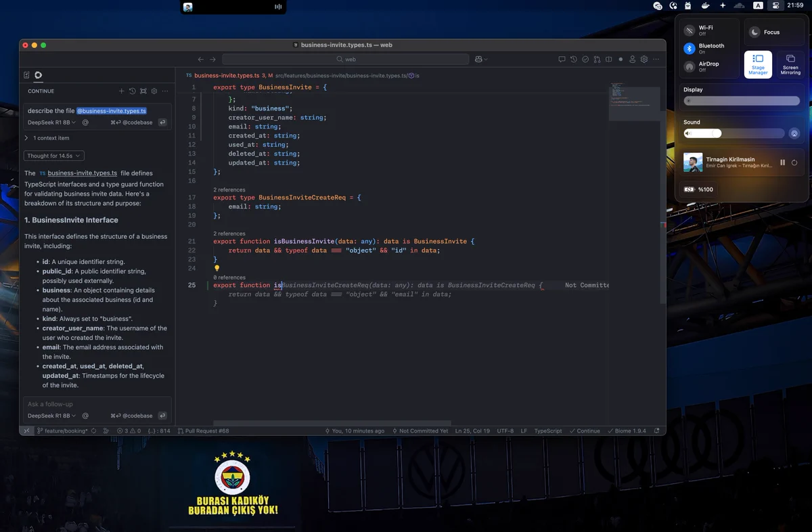812x532 pixels.
Task: Open the notes panel icon beside Continue
Action: tap(26, 75)
